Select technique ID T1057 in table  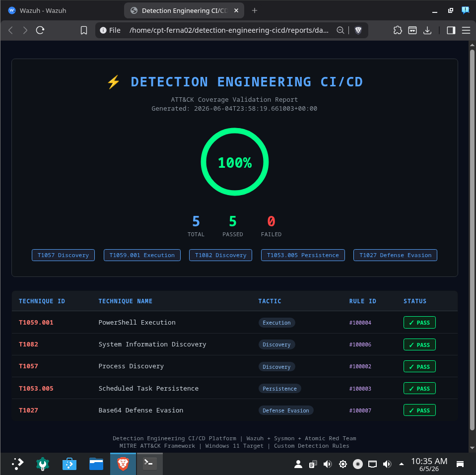point(28,366)
